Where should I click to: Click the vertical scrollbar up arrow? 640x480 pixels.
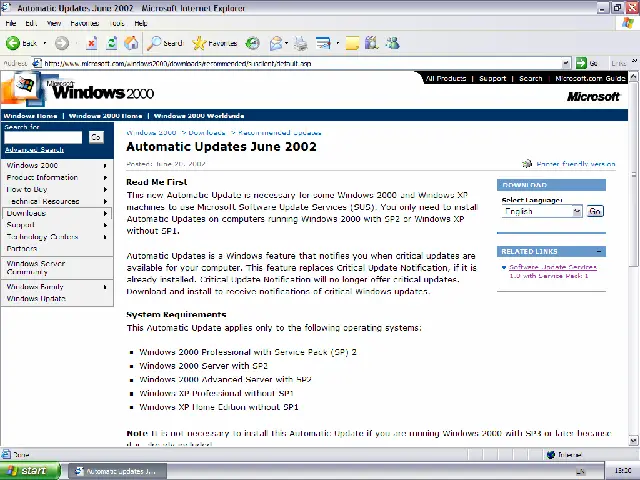click(633, 76)
